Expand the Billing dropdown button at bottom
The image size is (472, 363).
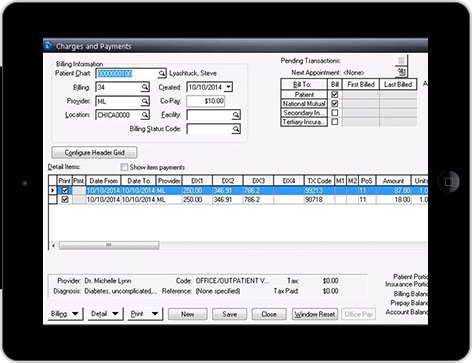tap(65, 314)
